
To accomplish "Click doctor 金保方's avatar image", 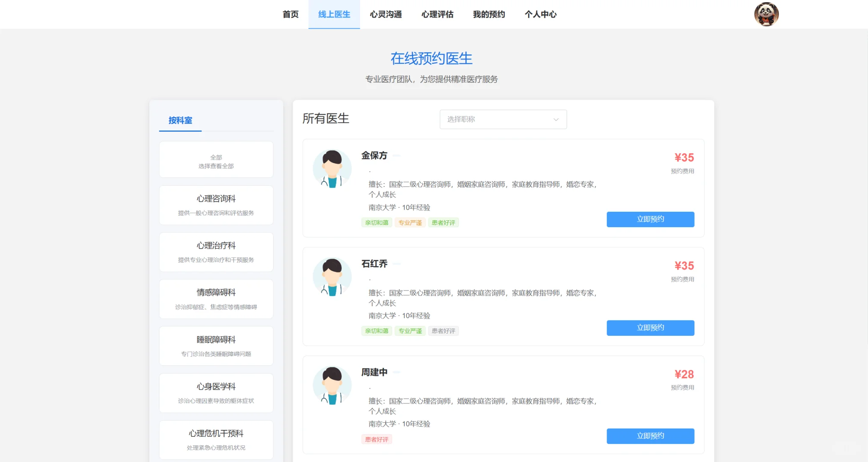I will (x=332, y=168).
